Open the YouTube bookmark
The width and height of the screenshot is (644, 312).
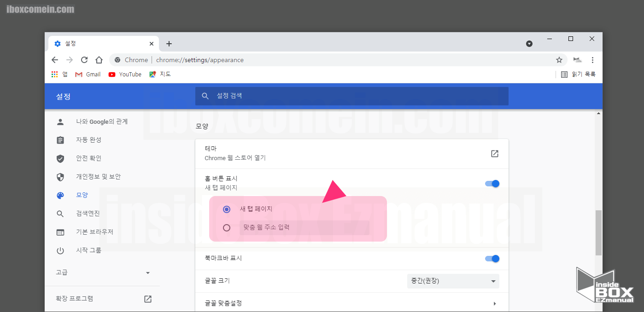pos(124,74)
